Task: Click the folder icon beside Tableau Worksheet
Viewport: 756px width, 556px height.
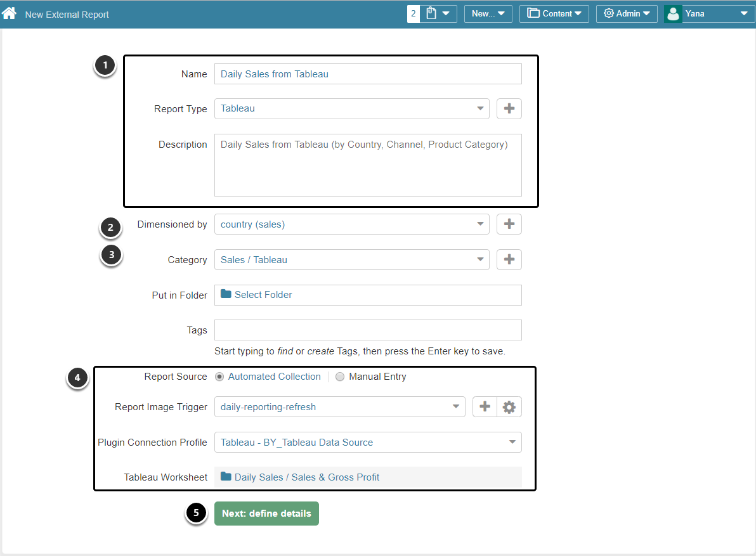Action: click(x=226, y=477)
